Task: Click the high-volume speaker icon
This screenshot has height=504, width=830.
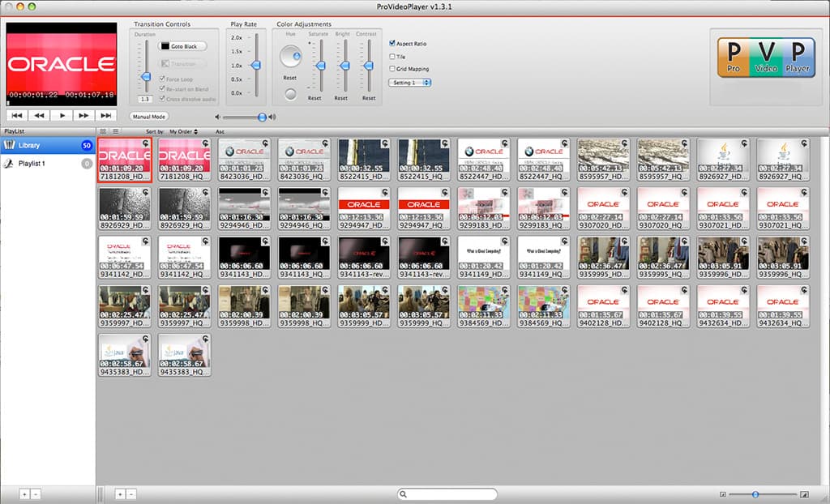Action: click(272, 117)
